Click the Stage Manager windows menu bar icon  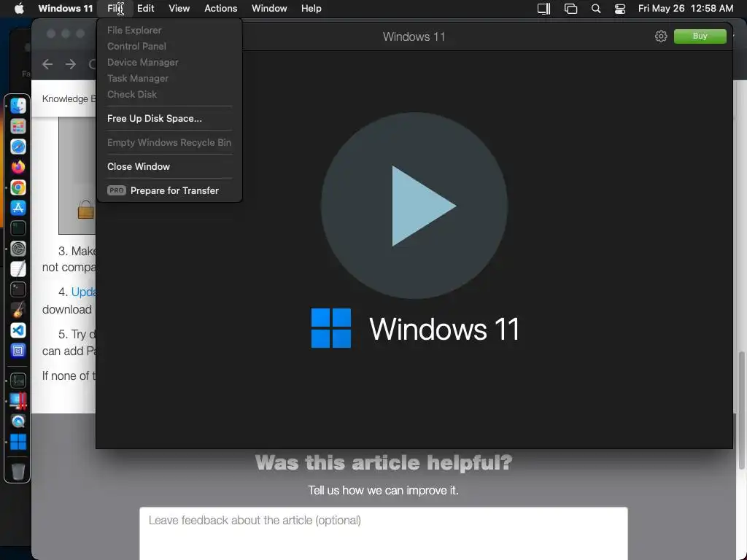(x=570, y=9)
